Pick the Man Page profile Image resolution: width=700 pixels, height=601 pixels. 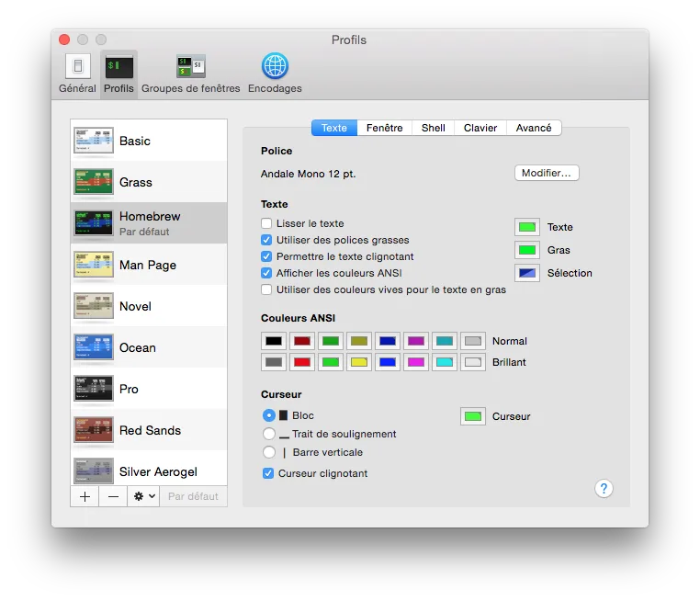point(149,265)
